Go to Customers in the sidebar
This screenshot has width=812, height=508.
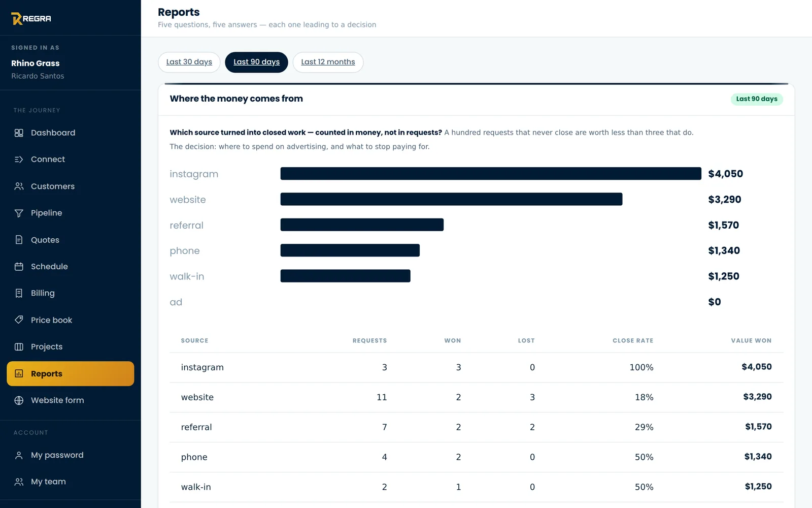coord(53,186)
